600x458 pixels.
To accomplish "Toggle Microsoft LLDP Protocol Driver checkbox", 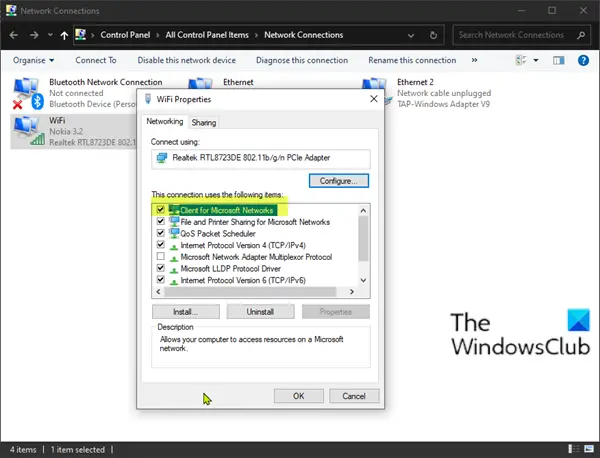I will [x=160, y=268].
